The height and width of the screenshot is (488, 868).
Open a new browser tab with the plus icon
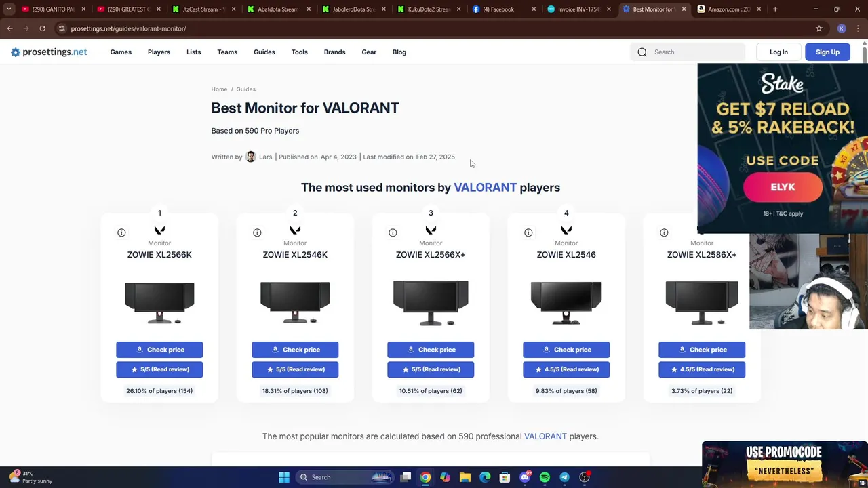coord(775,9)
